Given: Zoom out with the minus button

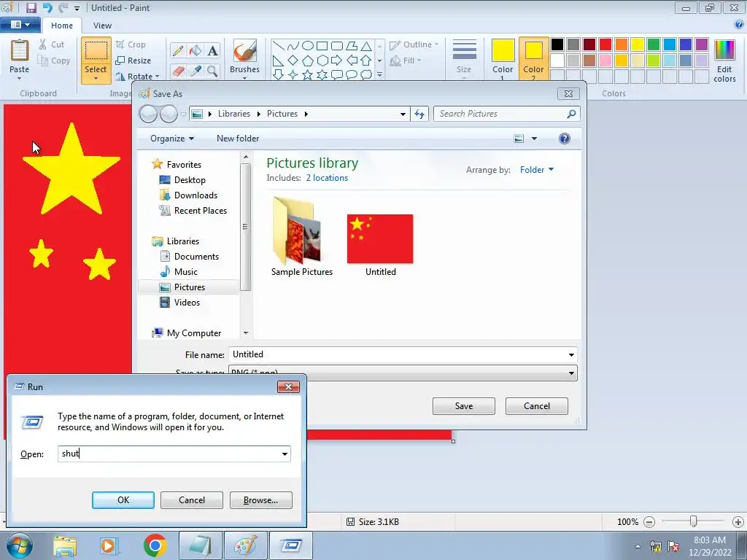Looking at the screenshot, I should pyautogui.click(x=649, y=522).
